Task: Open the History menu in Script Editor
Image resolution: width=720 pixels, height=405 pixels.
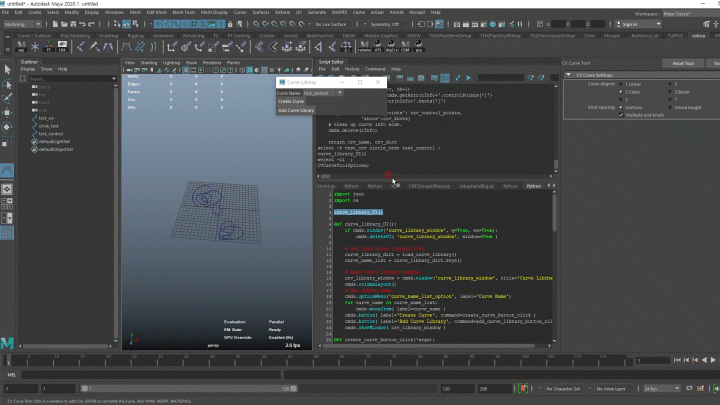Action: [352, 69]
